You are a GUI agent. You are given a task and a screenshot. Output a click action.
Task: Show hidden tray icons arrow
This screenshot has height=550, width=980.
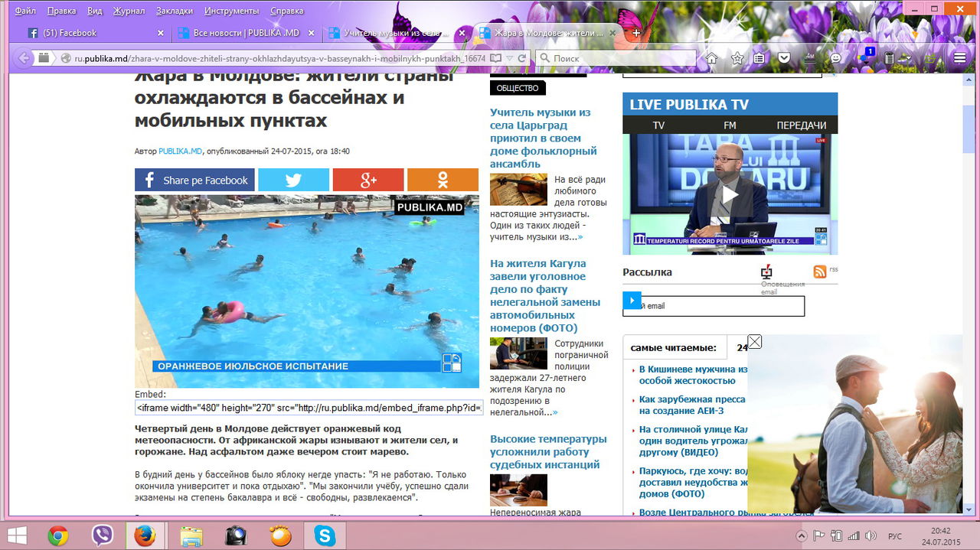(802, 535)
